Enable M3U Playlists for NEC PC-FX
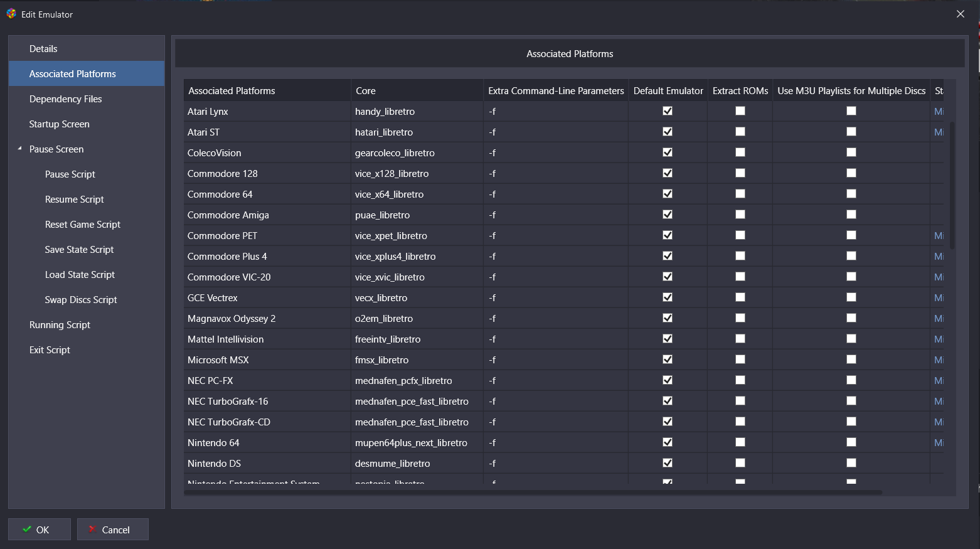The image size is (980, 549). click(x=851, y=380)
